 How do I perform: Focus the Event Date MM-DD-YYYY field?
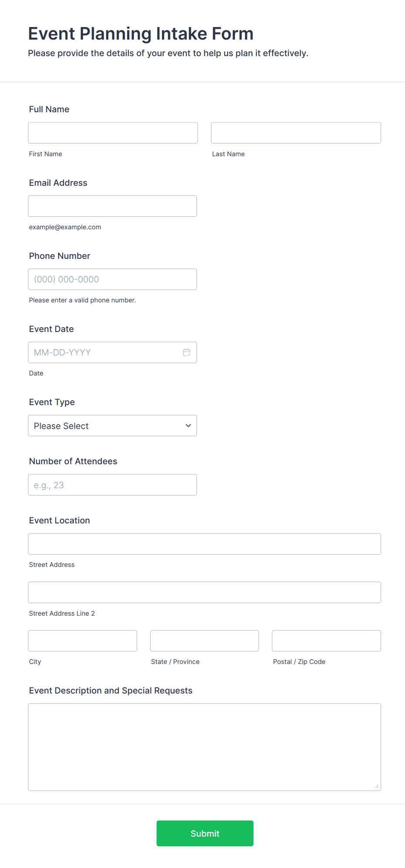[105, 352]
